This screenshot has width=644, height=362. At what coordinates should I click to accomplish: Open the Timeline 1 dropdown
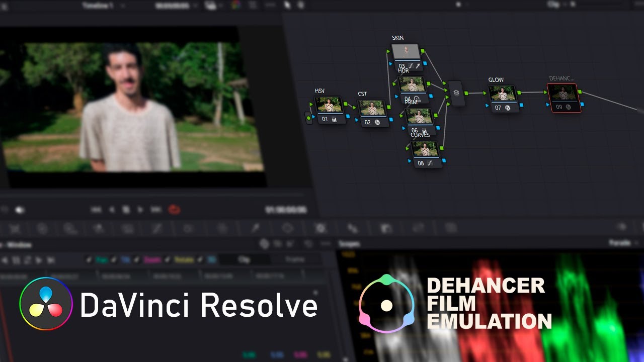103,5
